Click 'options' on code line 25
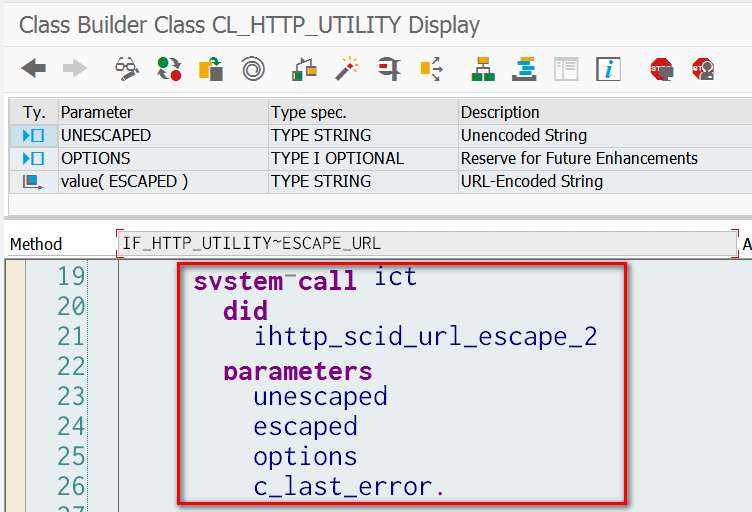Screen dimensions: 752x512 click(x=306, y=457)
